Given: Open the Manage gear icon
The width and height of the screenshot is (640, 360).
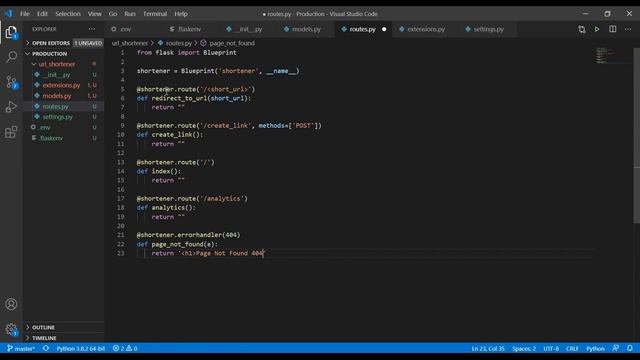Looking at the screenshot, I should pyautogui.click(x=11, y=329).
